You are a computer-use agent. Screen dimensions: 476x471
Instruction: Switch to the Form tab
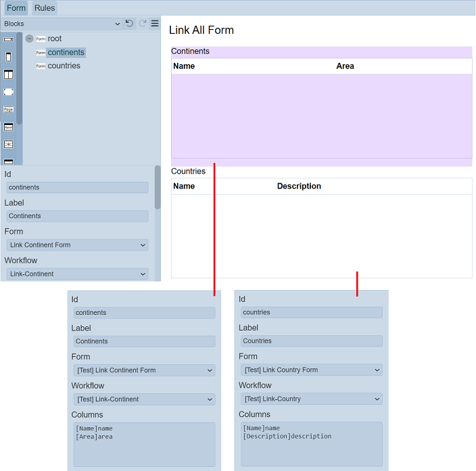point(16,8)
